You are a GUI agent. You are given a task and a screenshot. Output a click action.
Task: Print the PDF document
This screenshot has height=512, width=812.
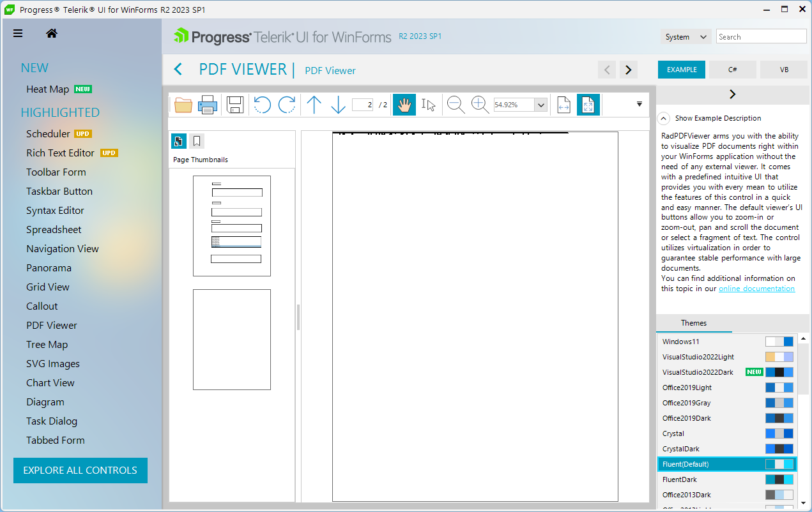coord(208,104)
